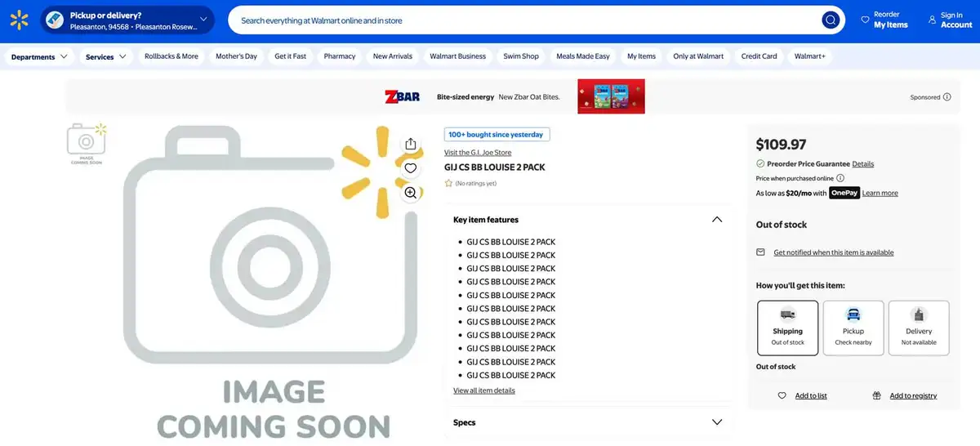This screenshot has height=446, width=980.
Task: Open Preorder Price Guarantee Details link
Action: pyautogui.click(x=863, y=164)
